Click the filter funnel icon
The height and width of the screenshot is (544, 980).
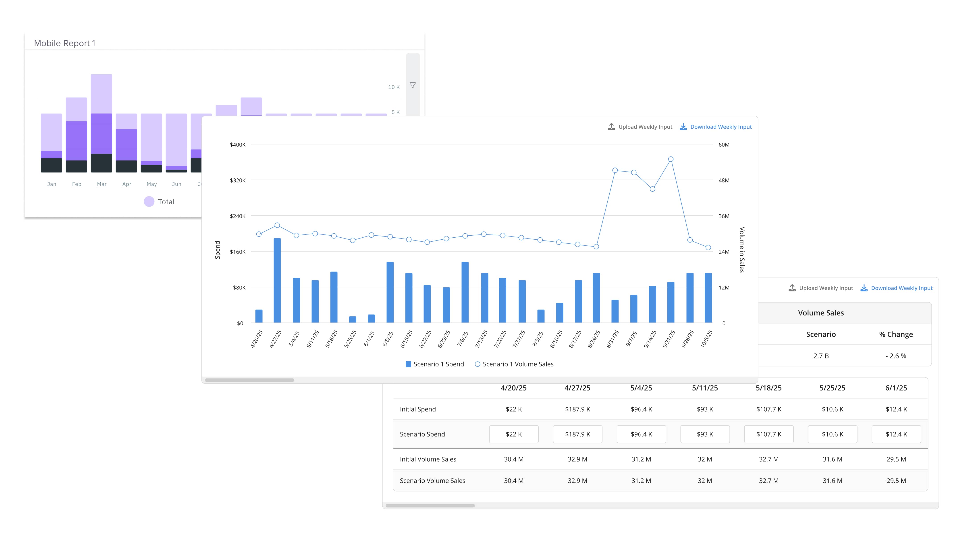click(412, 85)
